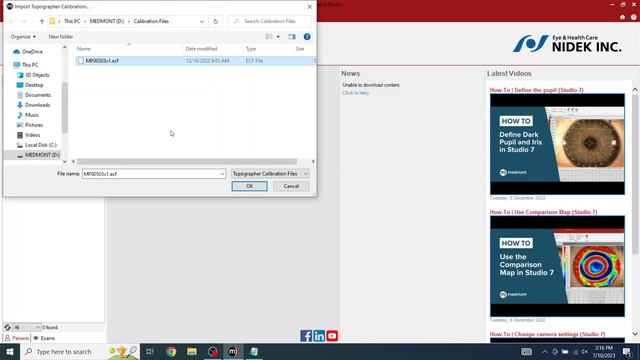This screenshot has height=360, width=640.
Task: Open the LinkedIn icon
Action: 319,336
